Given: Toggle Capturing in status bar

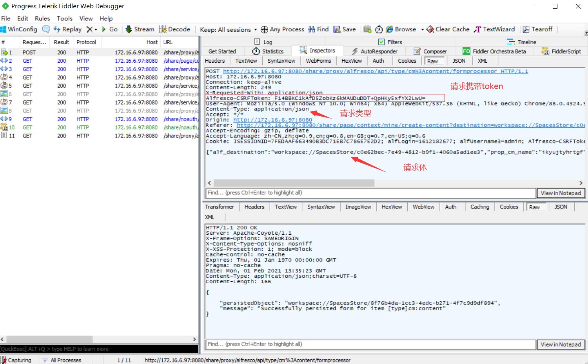Looking at the screenshot, I should (x=16, y=360).
